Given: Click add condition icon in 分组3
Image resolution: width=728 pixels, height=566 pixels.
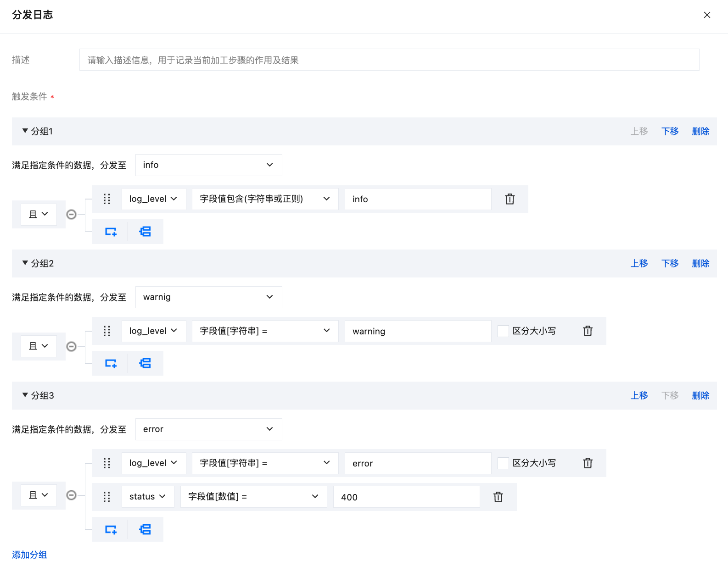Looking at the screenshot, I should pyautogui.click(x=111, y=529).
